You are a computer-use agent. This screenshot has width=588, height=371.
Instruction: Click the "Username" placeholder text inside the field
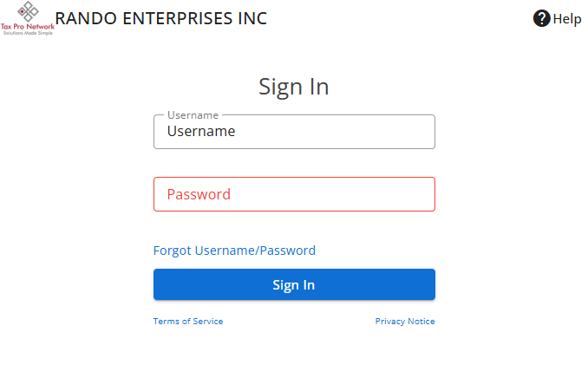(x=201, y=132)
